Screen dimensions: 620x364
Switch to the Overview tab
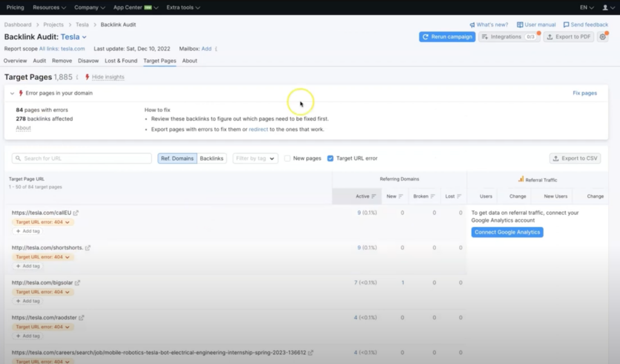pos(15,61)
